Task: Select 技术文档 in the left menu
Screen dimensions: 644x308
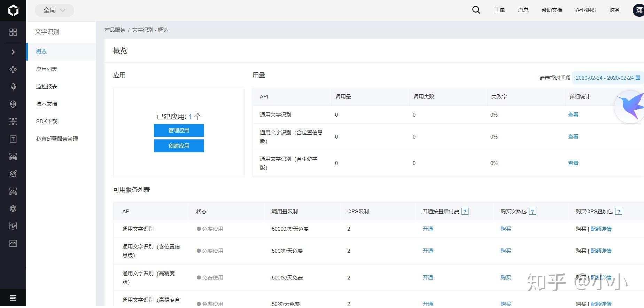Action: point(61,104)
